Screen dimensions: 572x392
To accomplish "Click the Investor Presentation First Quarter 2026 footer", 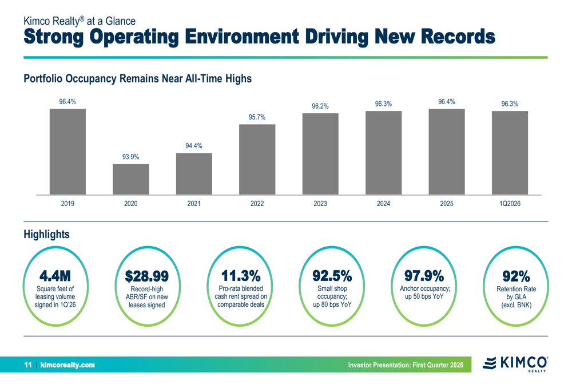I will [407, 365].
